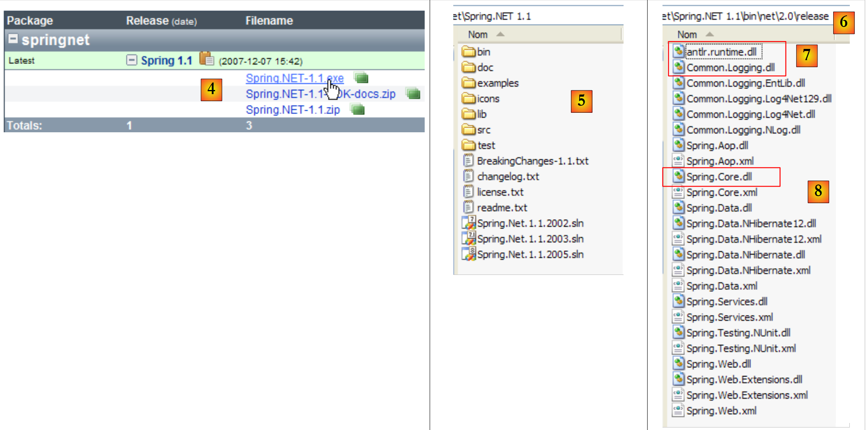This screenshot has width=868, height=430.
Task: Click green icon next to SDK-docs.zip
Action: tap(413, 94)
